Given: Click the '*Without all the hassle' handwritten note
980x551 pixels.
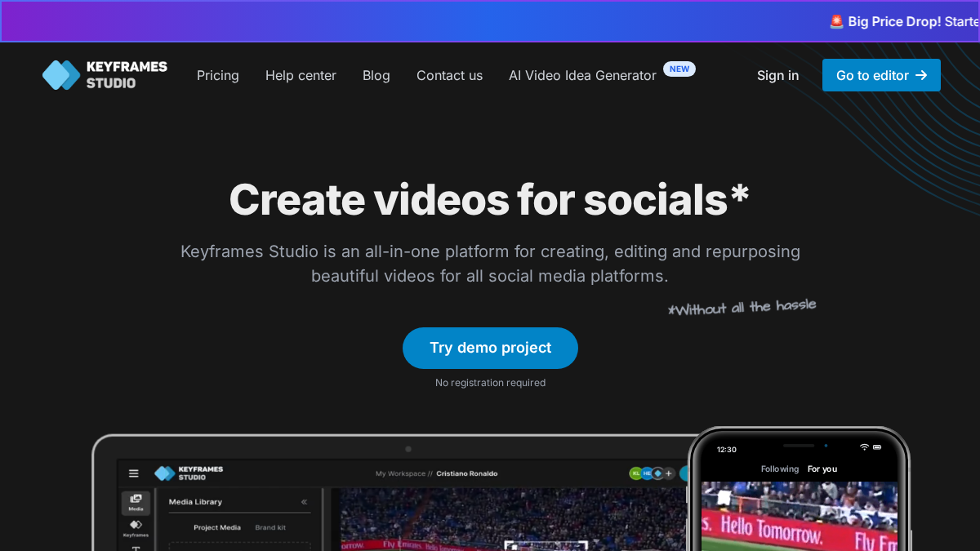Looking at the screenshot, I should click(x=742, y=307).
